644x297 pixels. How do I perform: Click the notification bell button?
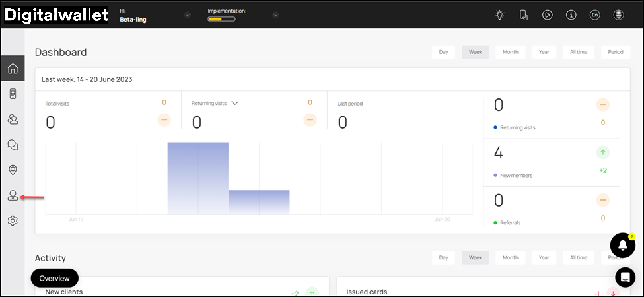622,245
